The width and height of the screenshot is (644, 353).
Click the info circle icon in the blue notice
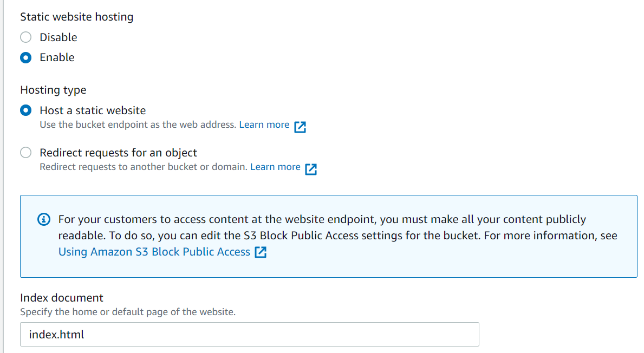44,219
